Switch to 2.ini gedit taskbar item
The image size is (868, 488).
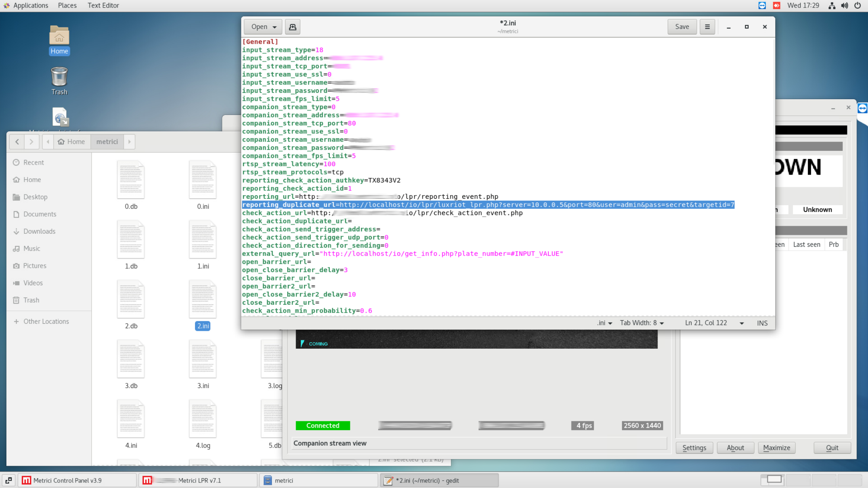click(x=439, y=480)
